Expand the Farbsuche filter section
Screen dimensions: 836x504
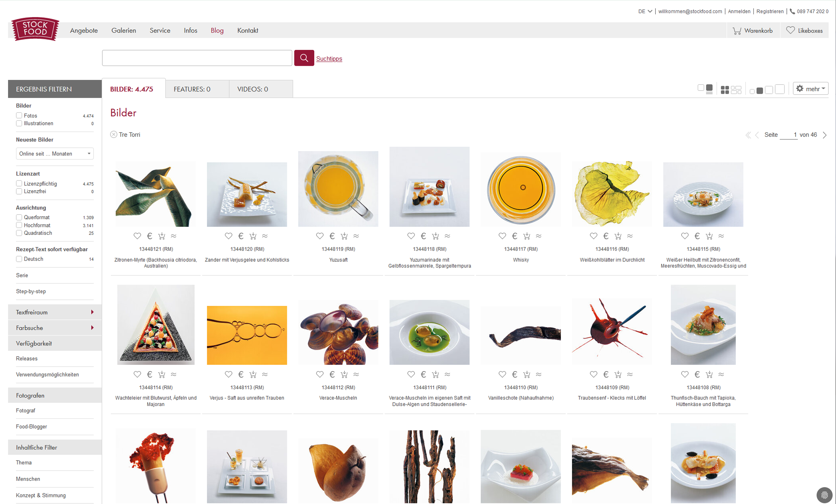point(55,328)
